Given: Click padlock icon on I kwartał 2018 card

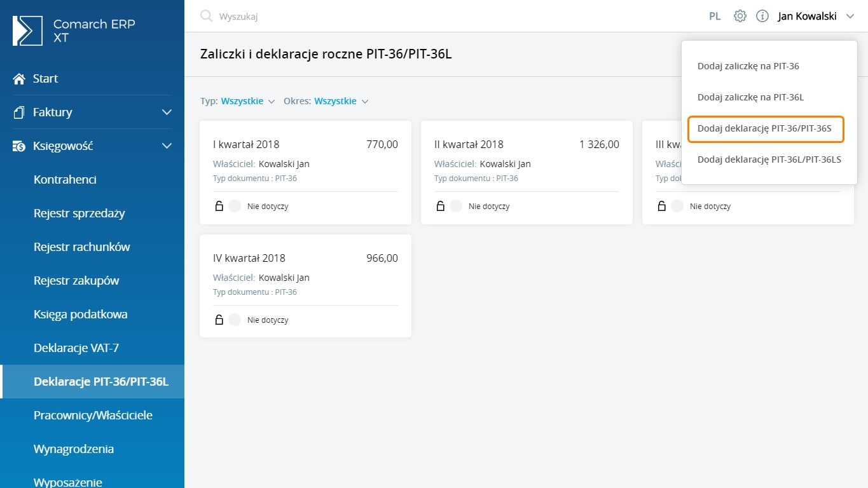Looking at the screenshot, I should [x=219, y=206].
